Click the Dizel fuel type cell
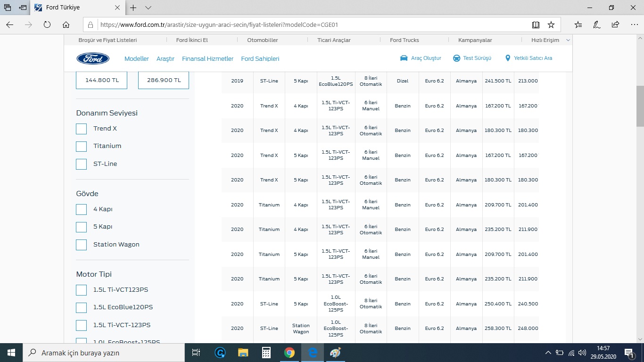The width and height of the screenshot is (644, 362). click(x=403, y=81)
